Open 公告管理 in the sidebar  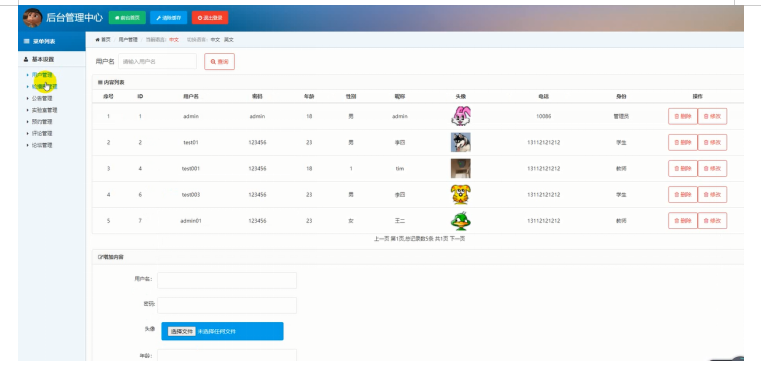point(42,98)
